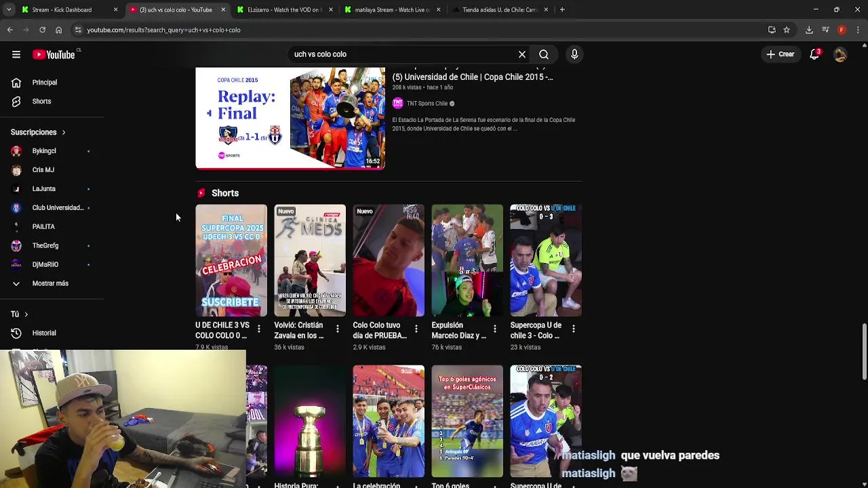
Task: Open the 'Colo Colo tuvo día de PRUEBA' short thumbnail
Action: pos(389,260)
